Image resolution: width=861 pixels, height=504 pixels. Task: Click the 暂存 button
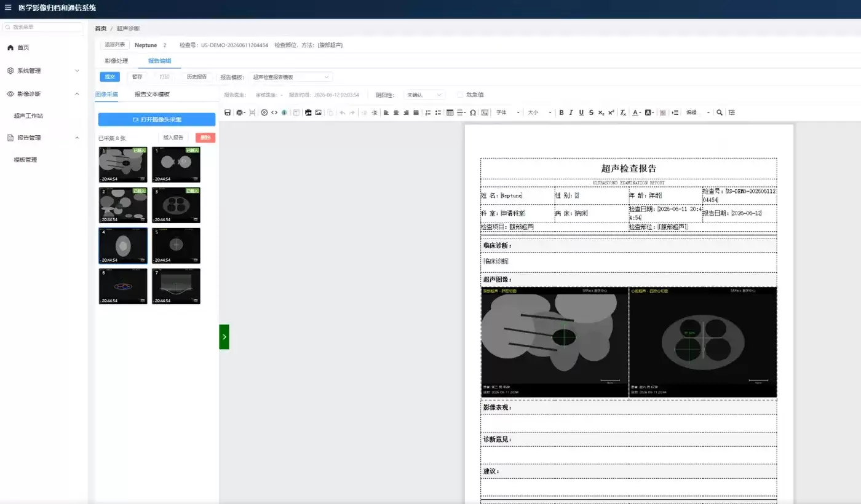pos(137,77)
